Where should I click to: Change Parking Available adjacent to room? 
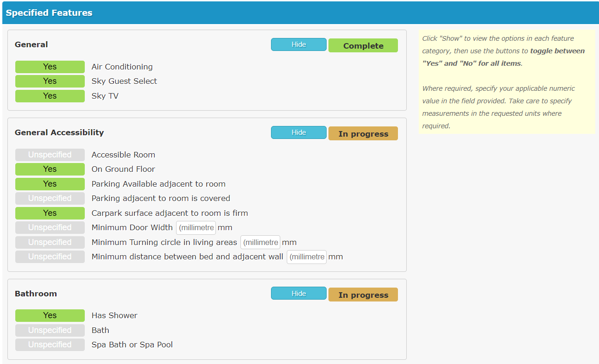coord(50,184)
